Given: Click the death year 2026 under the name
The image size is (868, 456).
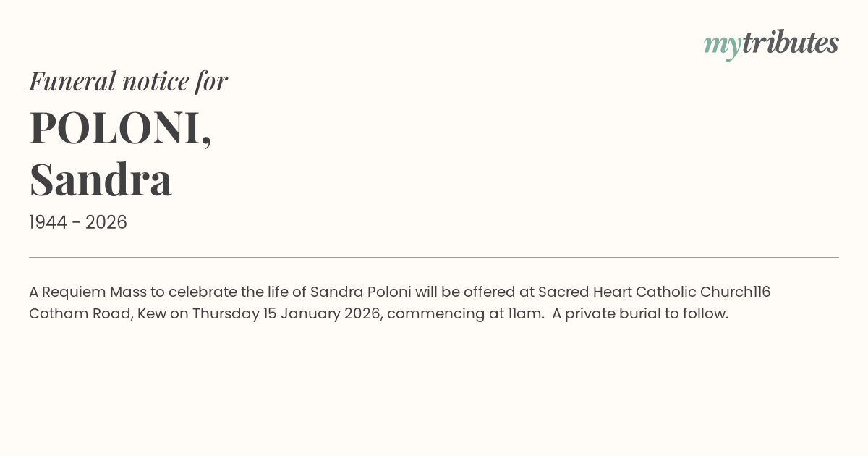Looking at the screenshot, I should pyautogui.click(x=106, y=223).
